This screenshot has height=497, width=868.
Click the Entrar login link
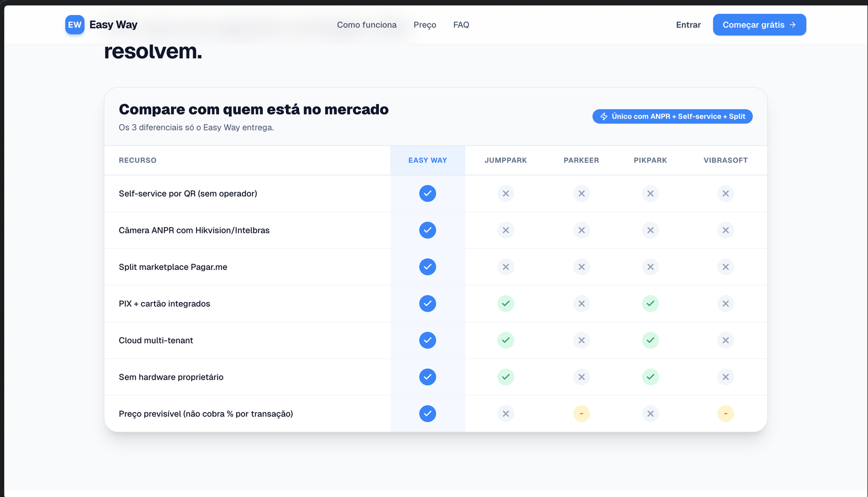click(x=688, y=25)
